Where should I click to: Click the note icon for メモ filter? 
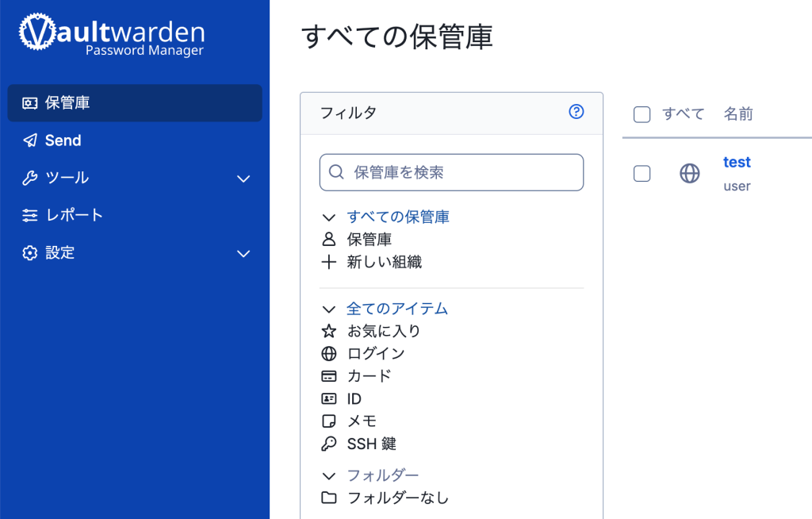(x=329, y=421)
